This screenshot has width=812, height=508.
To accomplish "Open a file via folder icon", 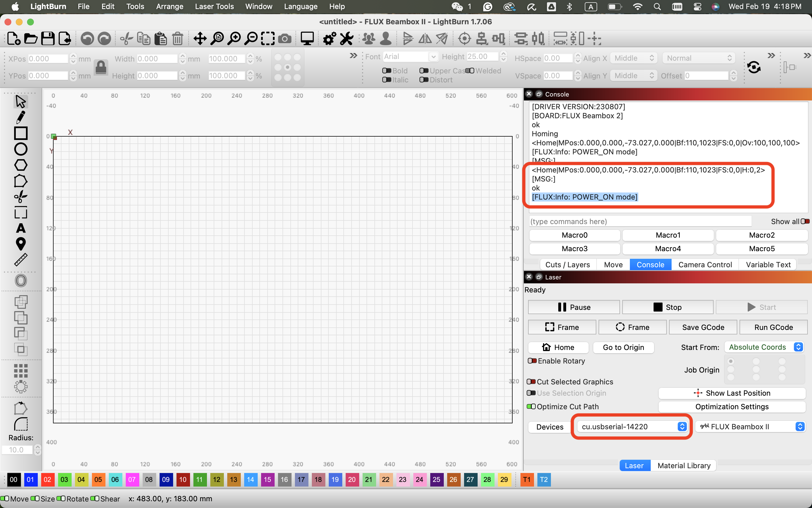I will [x=30, y=39].
